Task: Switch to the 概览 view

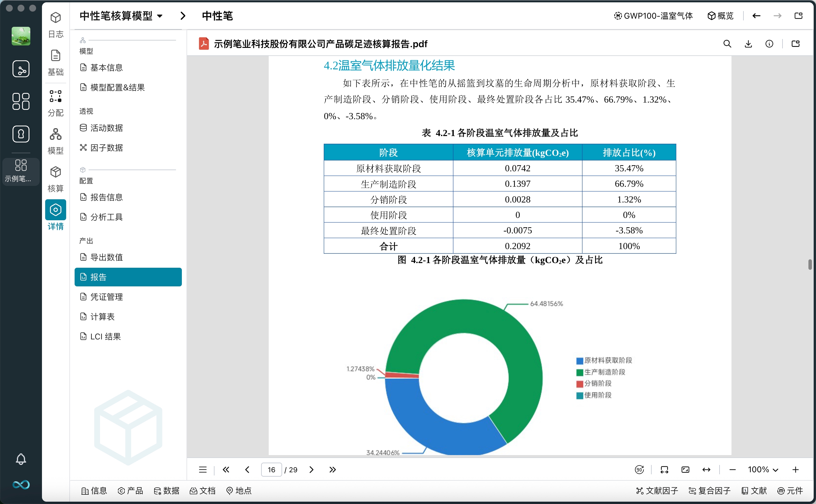Action: click(721, 16)
